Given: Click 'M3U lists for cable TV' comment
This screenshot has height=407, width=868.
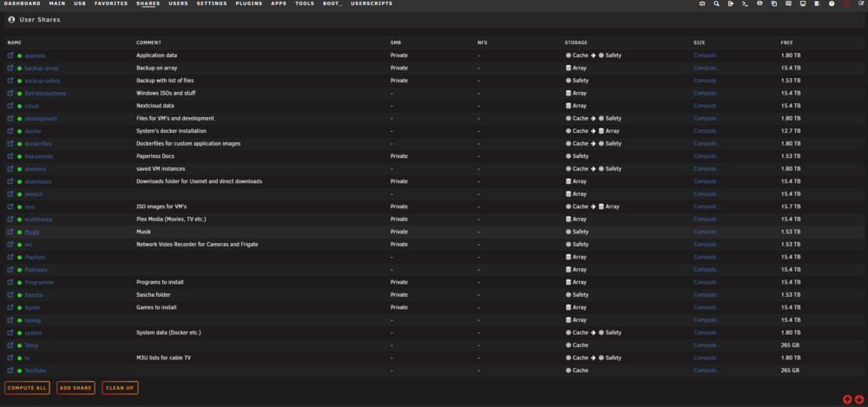Looking at the screenshot, I should (166, 358).
